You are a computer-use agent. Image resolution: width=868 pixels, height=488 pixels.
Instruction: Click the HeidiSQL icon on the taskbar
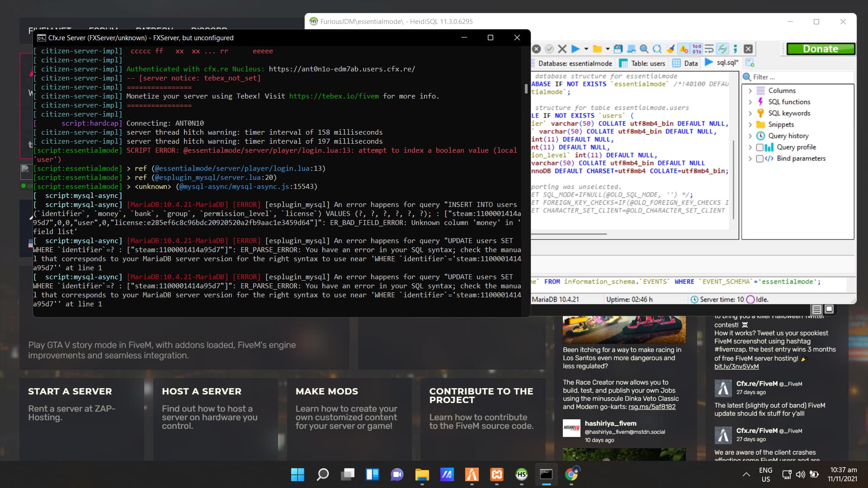point(521,474)
